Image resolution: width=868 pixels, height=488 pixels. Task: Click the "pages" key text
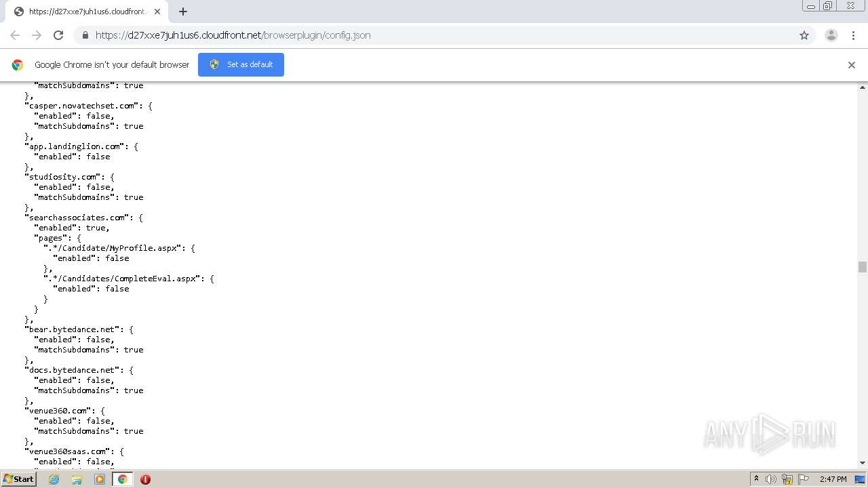pos(51,238)
